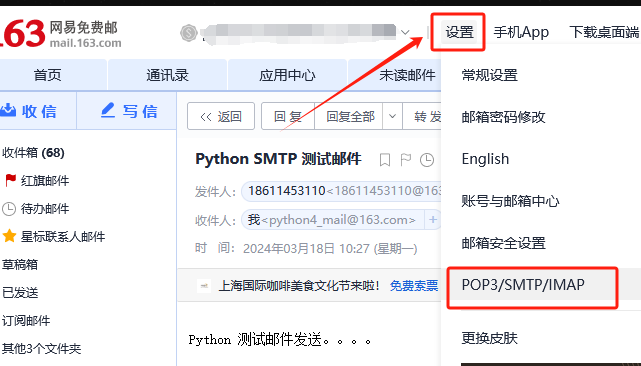
Task: Click the recipient chip 我<python4_mail@163.com>
Action: point(332,220)
